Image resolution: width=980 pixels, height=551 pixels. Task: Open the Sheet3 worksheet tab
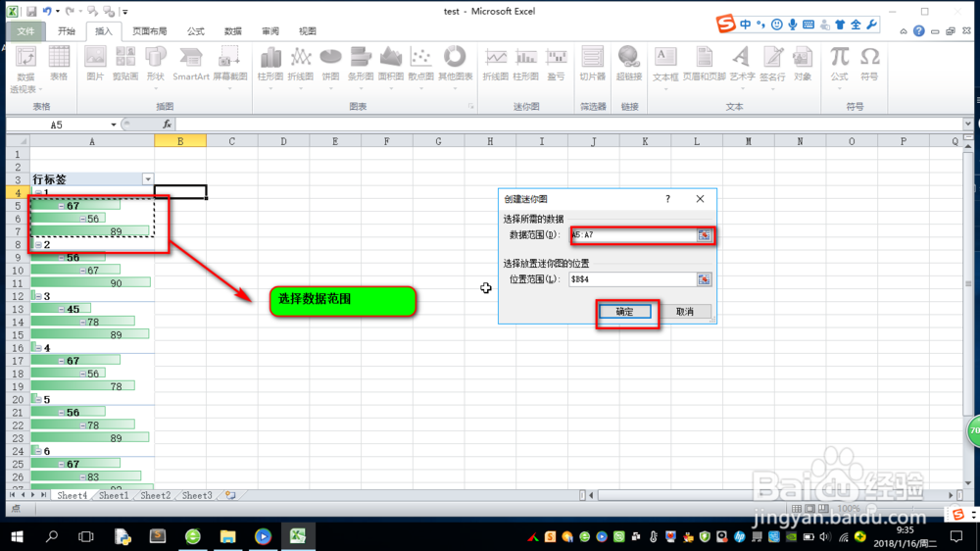pos(197,495)
